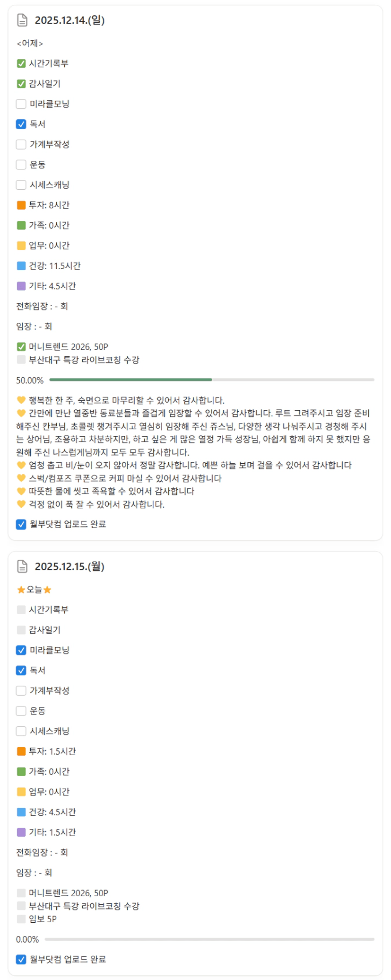Check 미라클모닝 in the 12.14 card
This screenshot has width=391, height=980.
21,104
